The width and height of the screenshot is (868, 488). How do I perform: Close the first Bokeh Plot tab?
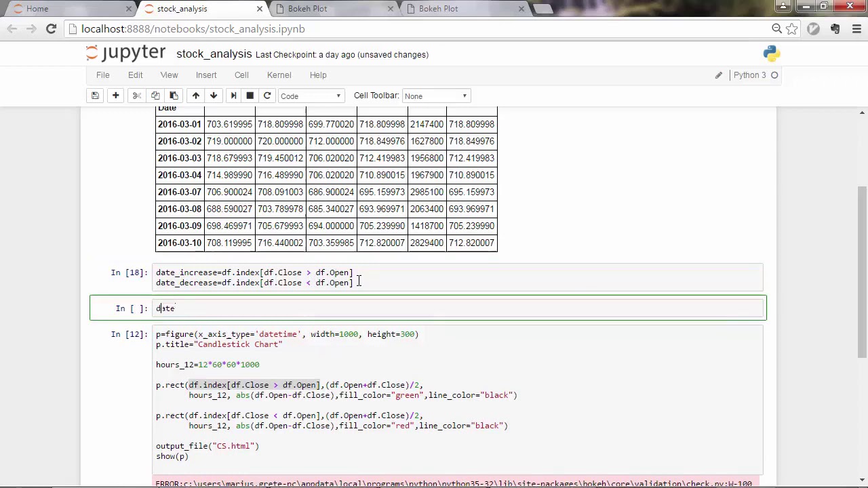coord(391,9)
